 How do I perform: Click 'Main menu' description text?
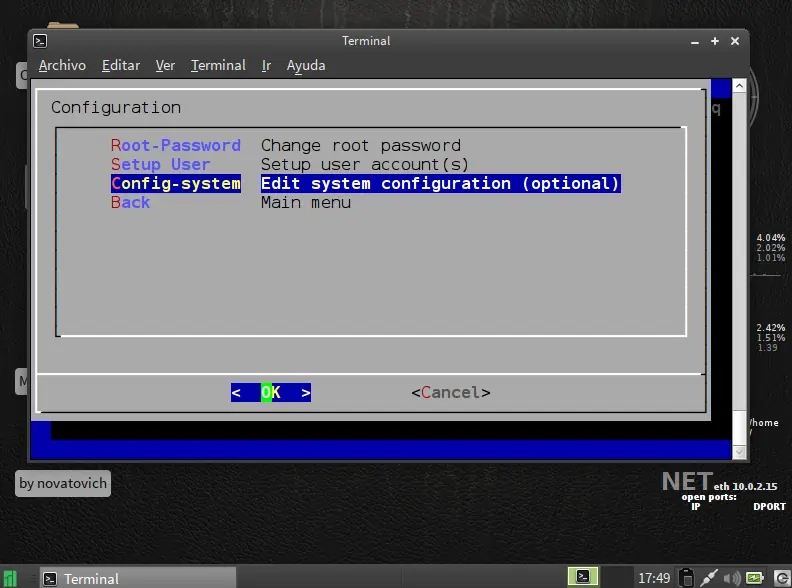click(x=306, y=203)
